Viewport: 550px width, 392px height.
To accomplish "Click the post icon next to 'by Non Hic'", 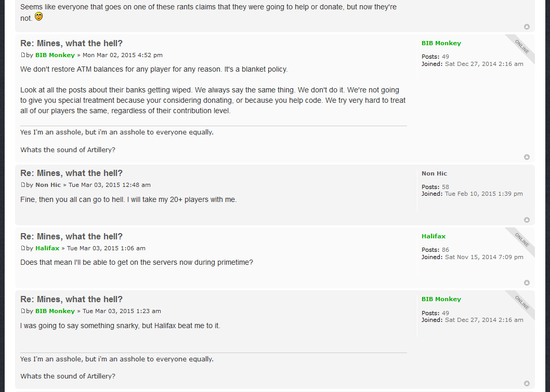I will (23, 185).
